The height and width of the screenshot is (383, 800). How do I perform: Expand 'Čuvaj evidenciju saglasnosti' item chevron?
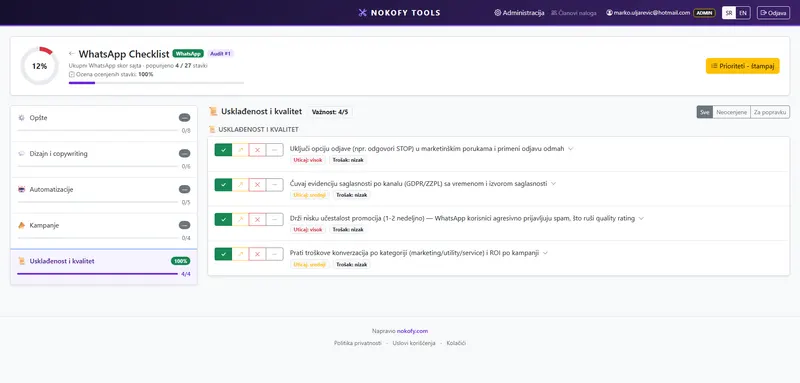553,184
